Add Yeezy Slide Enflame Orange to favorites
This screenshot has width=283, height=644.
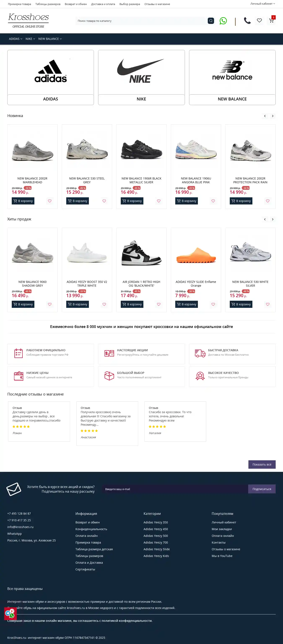click(x=213, y=304)
